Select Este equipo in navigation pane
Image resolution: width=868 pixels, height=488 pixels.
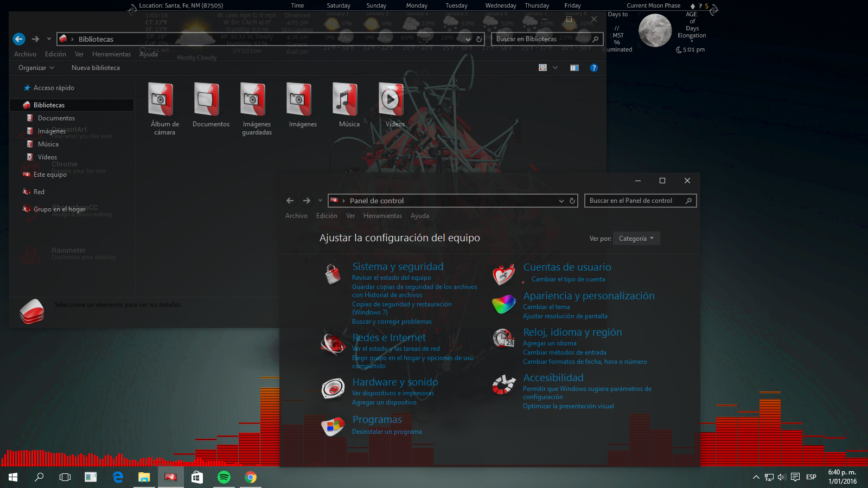pyautogui.click(x=50, y=175)
